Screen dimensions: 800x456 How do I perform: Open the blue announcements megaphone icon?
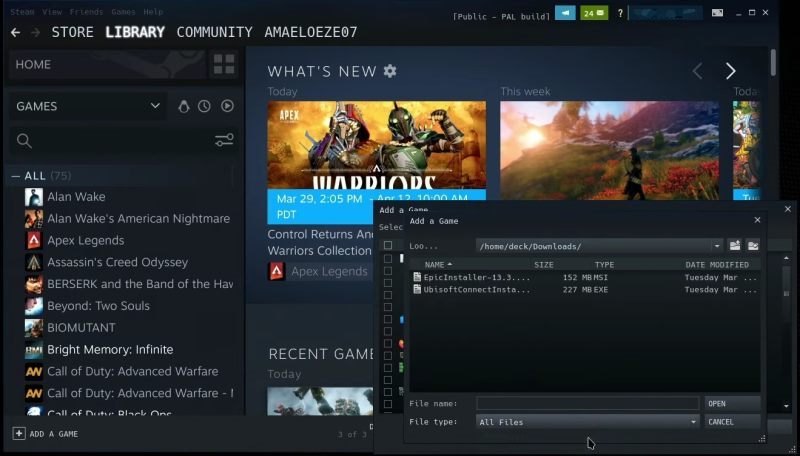click(x=565, y=13)
